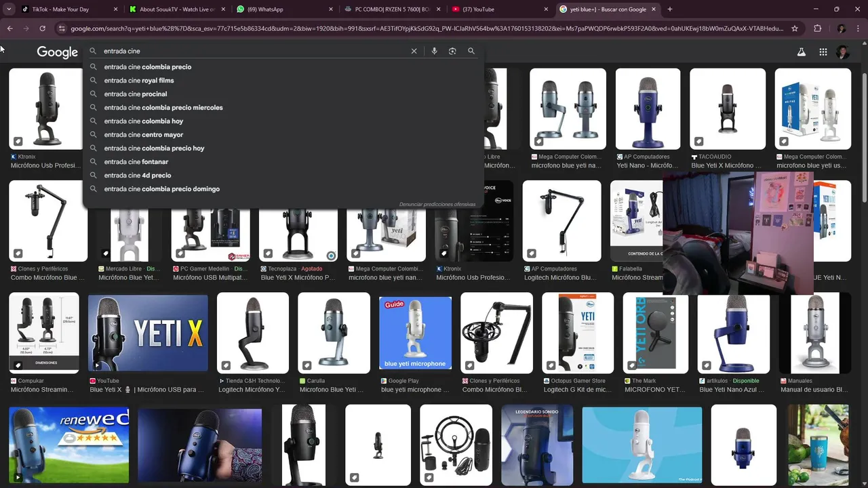The width and height of the screenshot is (868, 488).
Task: Switch to the WhatsApp tab
Action: click(285, 9)
